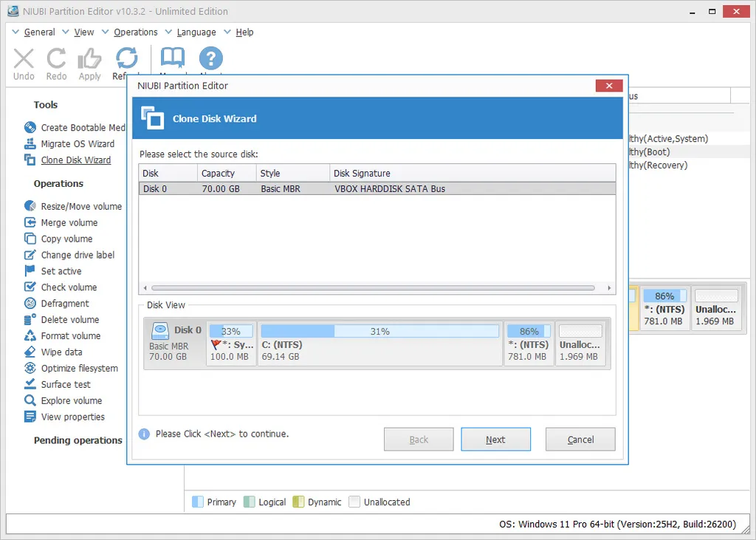Viewport: 756px width, 540px height.
Task: Expand chevron beside Operations menu
Action: tap(105, 32)
